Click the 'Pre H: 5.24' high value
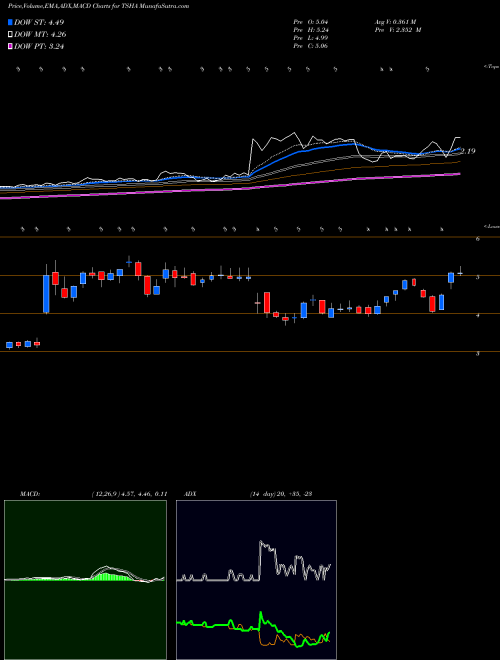Viewport: 500px width, 660px height. [311, 30]
